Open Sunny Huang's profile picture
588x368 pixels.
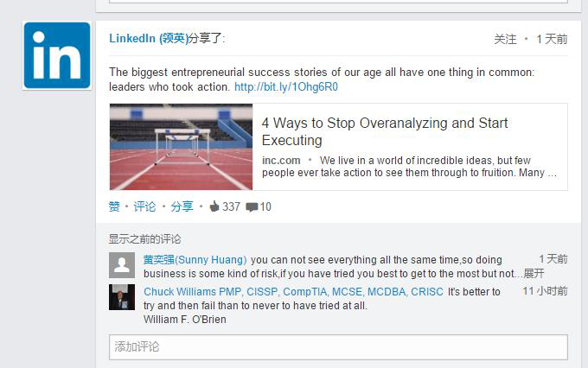pyautogui.click(x=122, y=264)
